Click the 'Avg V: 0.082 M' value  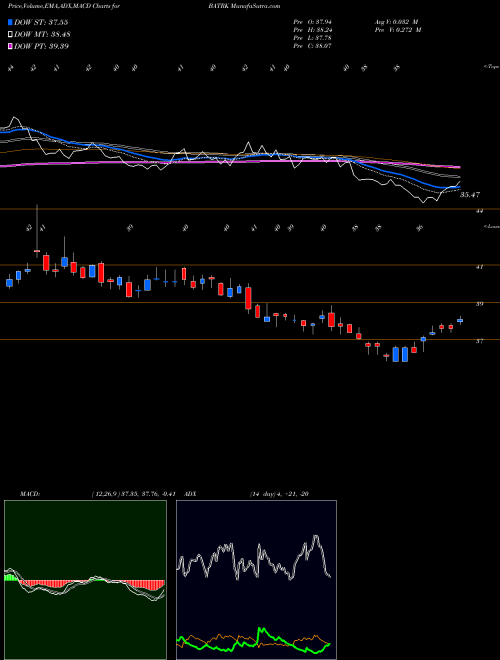tap(398, 22)
